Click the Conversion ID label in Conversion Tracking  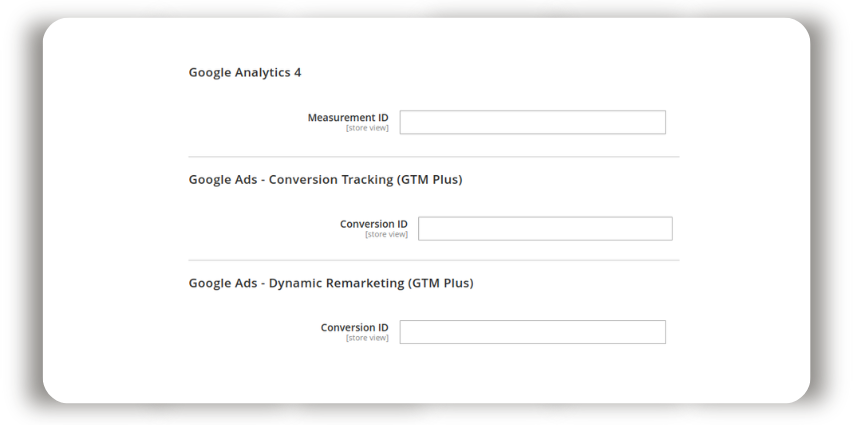coord(374,224)
